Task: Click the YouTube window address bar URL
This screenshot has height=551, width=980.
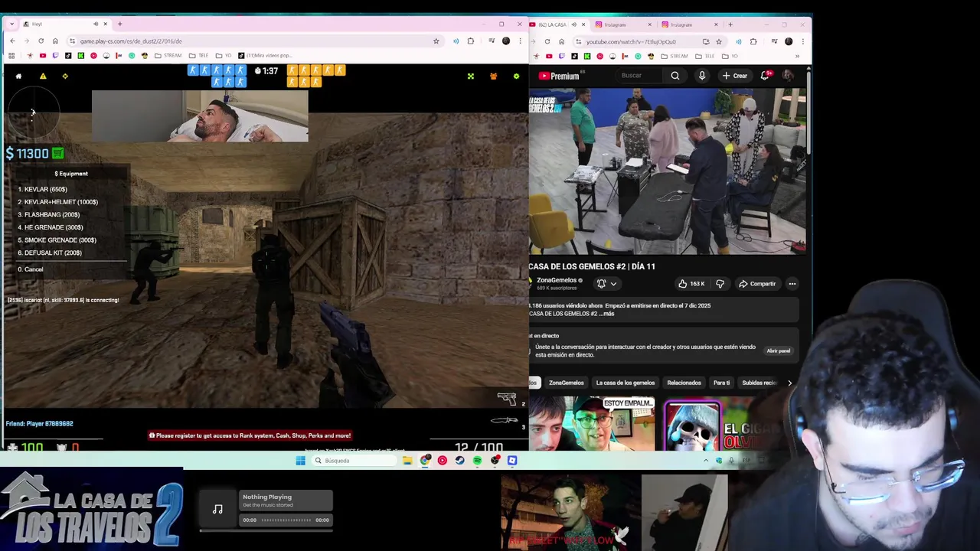Action: click(631, 42)
